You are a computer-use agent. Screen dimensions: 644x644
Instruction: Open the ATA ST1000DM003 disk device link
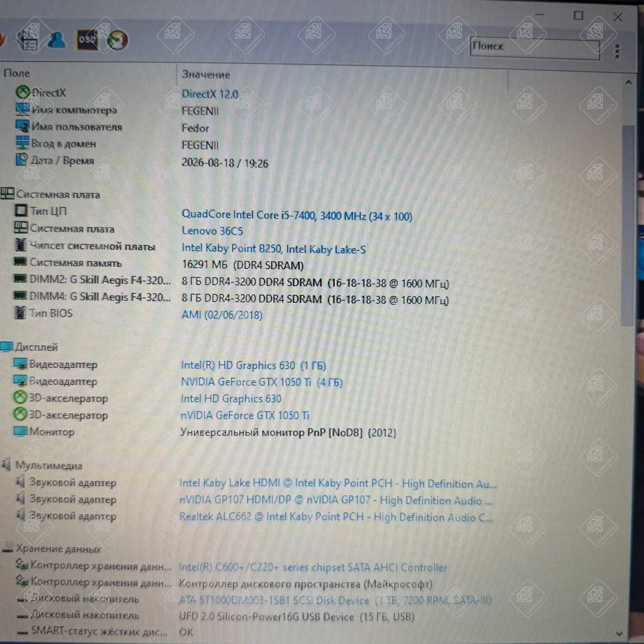335,600
